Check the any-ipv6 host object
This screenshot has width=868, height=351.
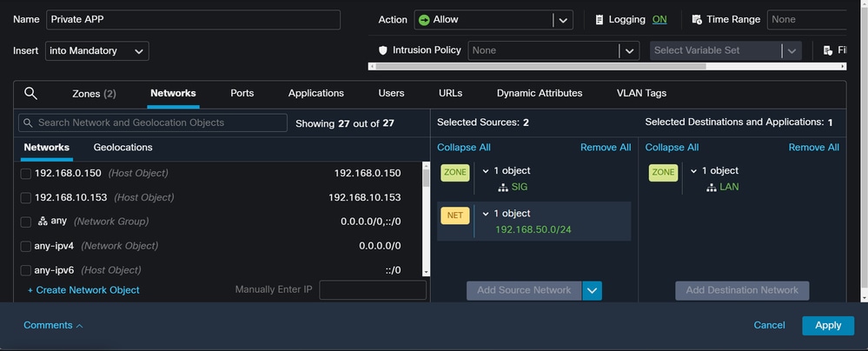click(25, 271)
